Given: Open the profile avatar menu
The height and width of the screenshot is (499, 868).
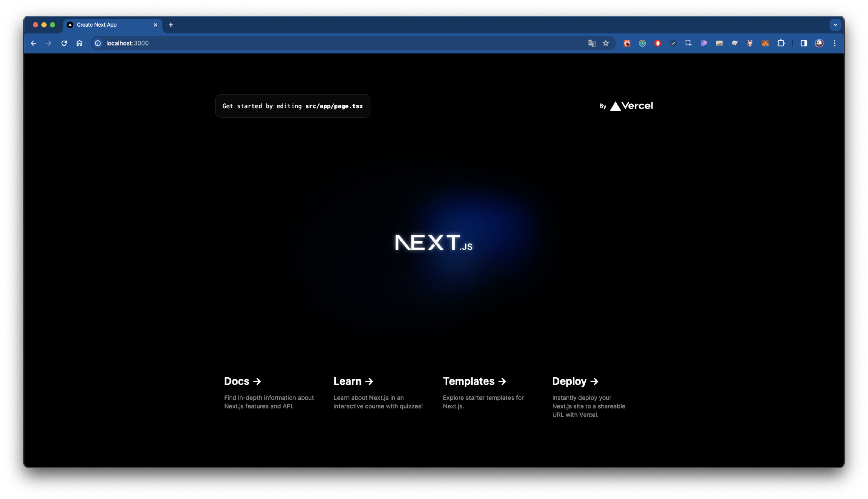Looking at the screenshot, I should click(819, 43).
